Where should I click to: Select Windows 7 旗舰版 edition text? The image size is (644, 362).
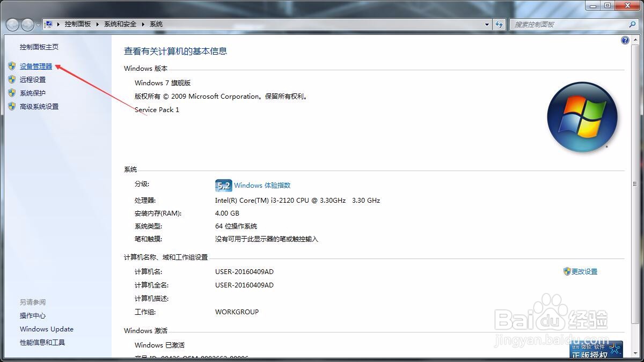163,83
